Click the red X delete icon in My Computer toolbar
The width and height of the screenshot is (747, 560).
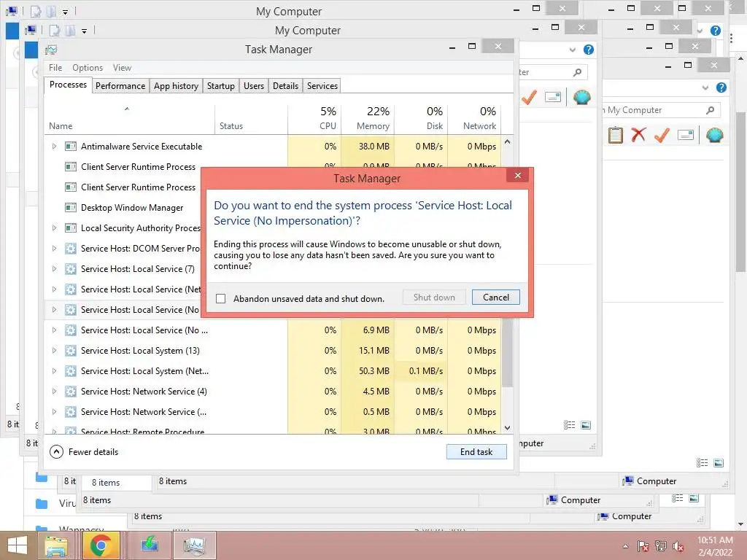(638, 135)
